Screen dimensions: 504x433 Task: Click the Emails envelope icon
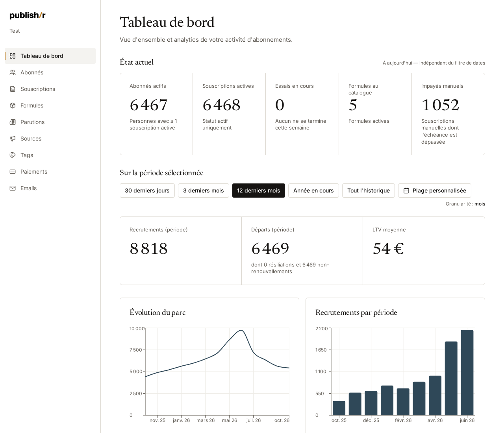[13, 188]
